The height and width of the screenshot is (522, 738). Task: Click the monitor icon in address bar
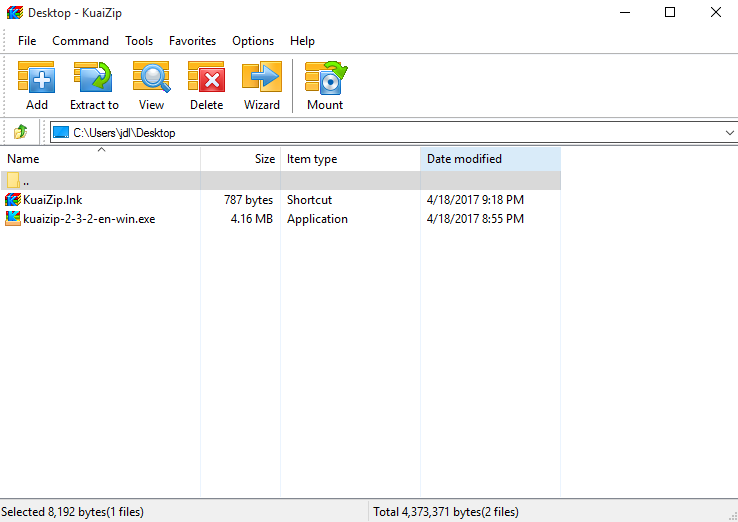pyautogui.click(x=61, y=132)
